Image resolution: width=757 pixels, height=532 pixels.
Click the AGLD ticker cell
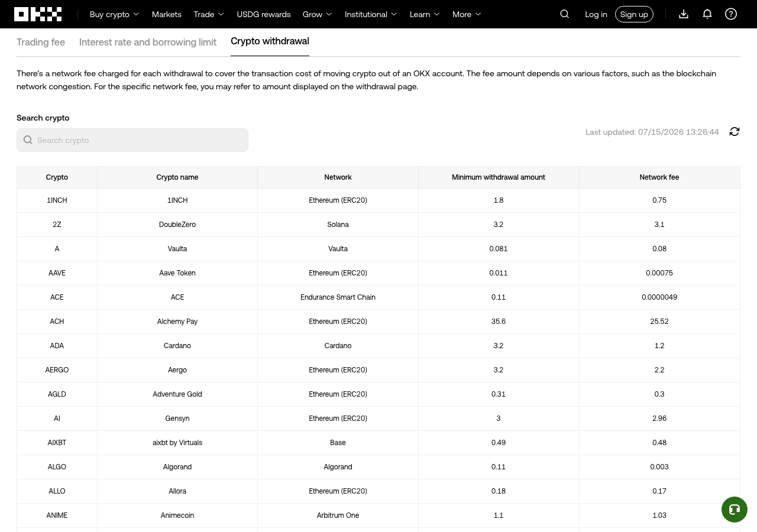click(x=57, y=394)
